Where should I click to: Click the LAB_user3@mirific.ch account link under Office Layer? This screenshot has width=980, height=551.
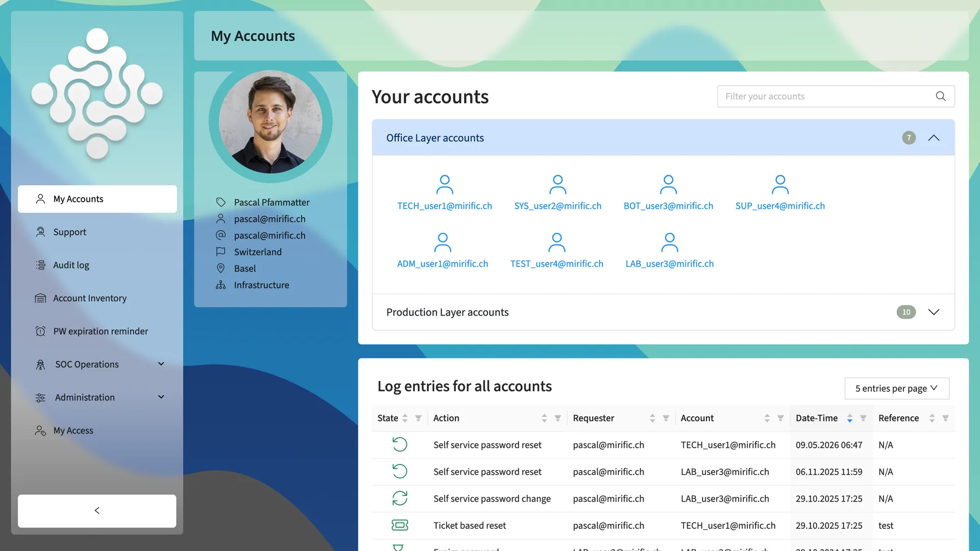[670, 264]
